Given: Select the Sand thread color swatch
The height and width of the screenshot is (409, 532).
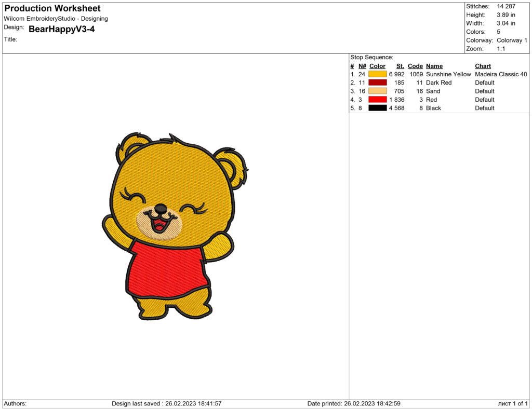Looking at the screenshot, I should click(x=377, y=91).
